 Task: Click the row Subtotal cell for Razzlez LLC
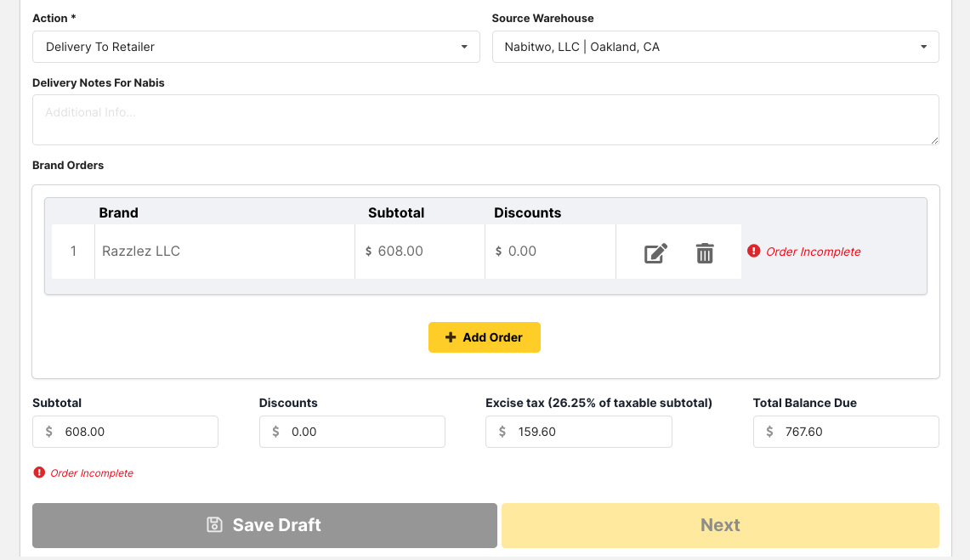[x=420, y=252]
